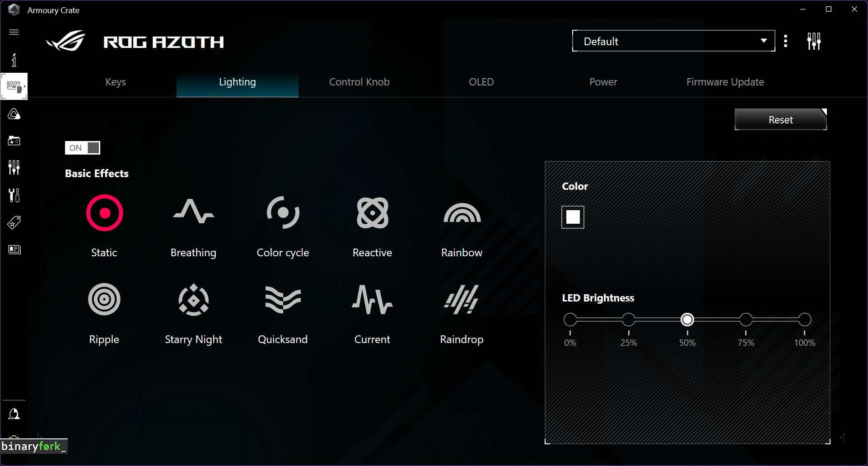
Task: Open the Home info sidebar icon
Action: click(x=14, y=60)
